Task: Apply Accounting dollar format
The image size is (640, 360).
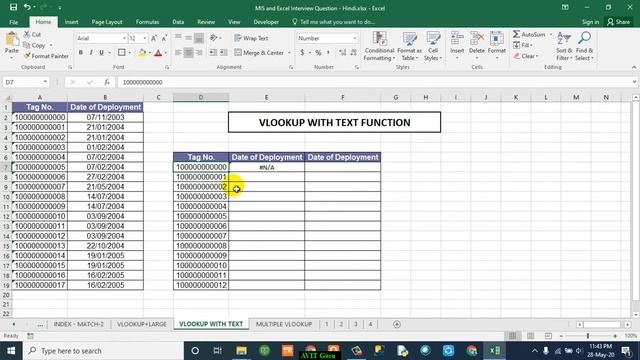Action: tap(302, 53)
